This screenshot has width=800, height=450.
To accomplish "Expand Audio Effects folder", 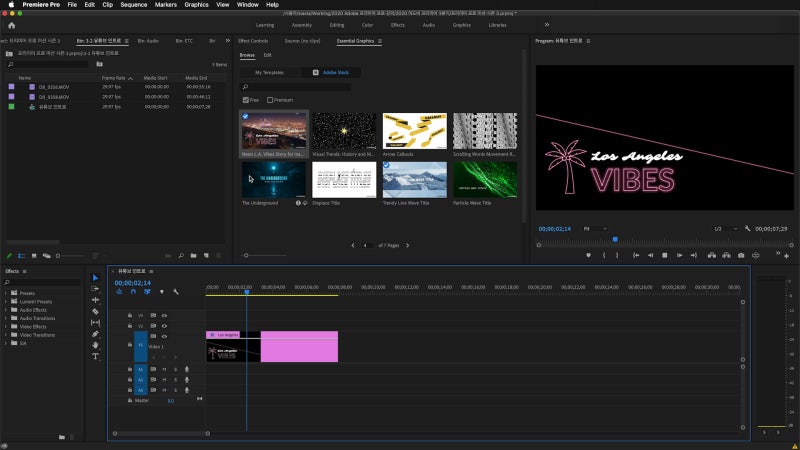I will tap(6, 310).
